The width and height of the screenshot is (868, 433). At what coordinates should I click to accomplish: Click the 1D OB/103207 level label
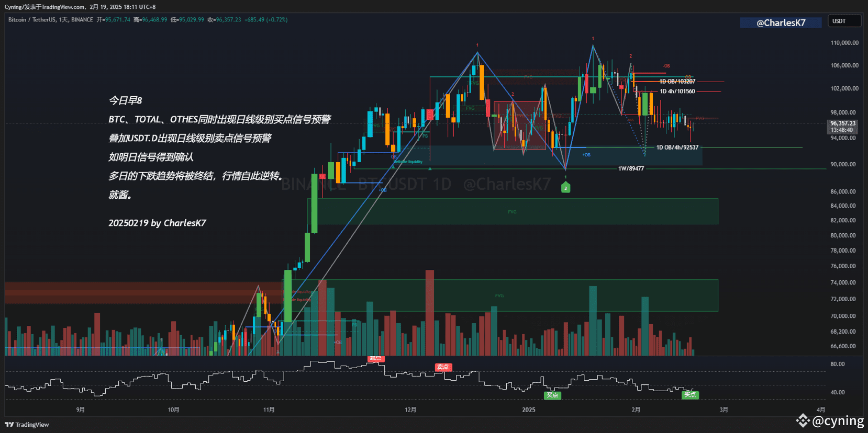click(677, 82)
